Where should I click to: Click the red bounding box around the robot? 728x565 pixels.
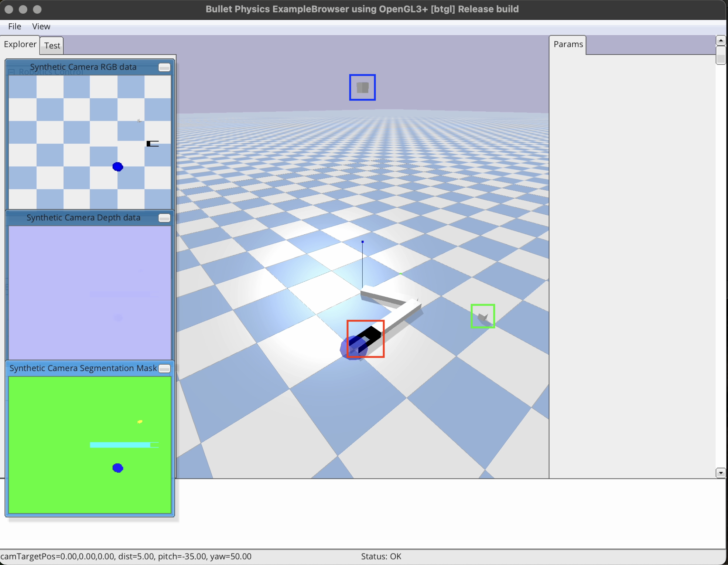click(x=365, y=338)
